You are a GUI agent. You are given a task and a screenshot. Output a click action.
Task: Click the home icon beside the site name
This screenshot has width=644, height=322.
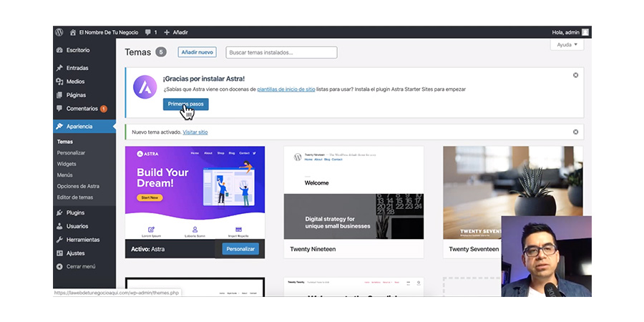pyautogui.click(x=73, y=32)
